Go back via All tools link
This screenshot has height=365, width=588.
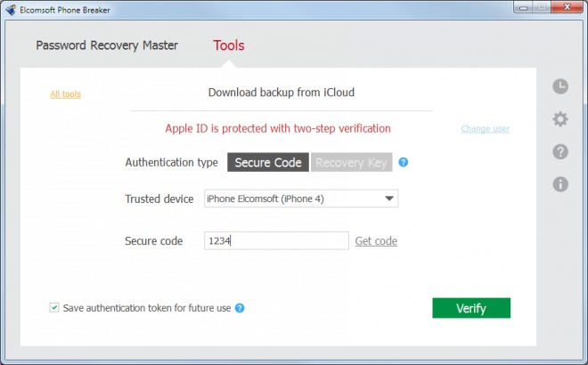click(66, 94)
